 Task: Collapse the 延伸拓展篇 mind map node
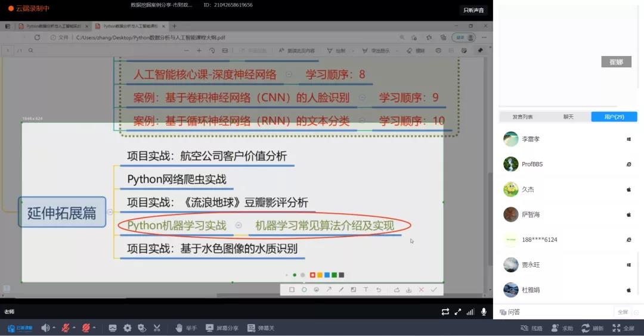110,212
